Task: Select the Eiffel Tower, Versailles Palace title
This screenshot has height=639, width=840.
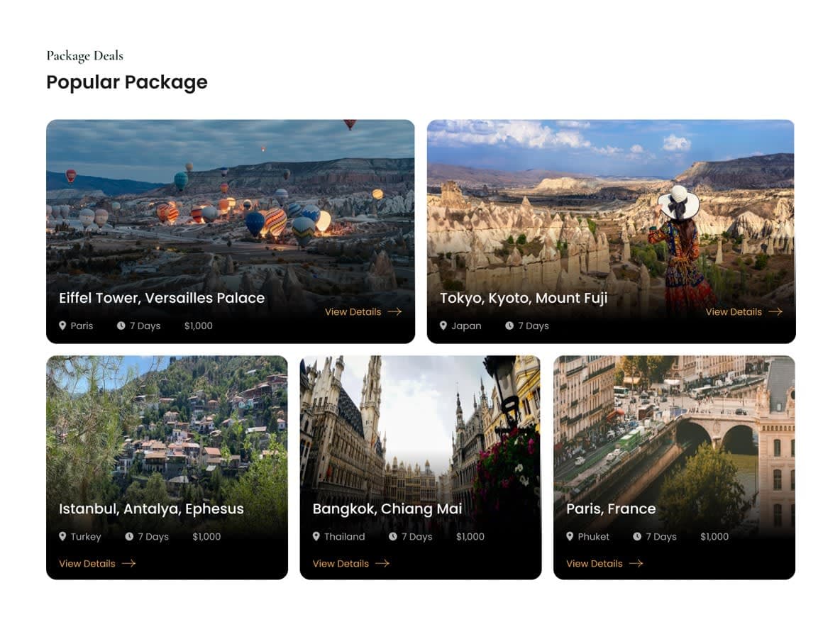Action: click(x=162, y=298)
